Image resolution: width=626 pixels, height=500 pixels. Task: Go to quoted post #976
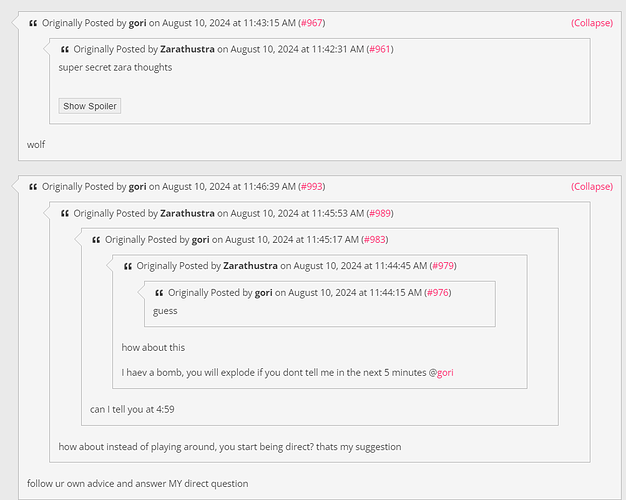point(438,293)
